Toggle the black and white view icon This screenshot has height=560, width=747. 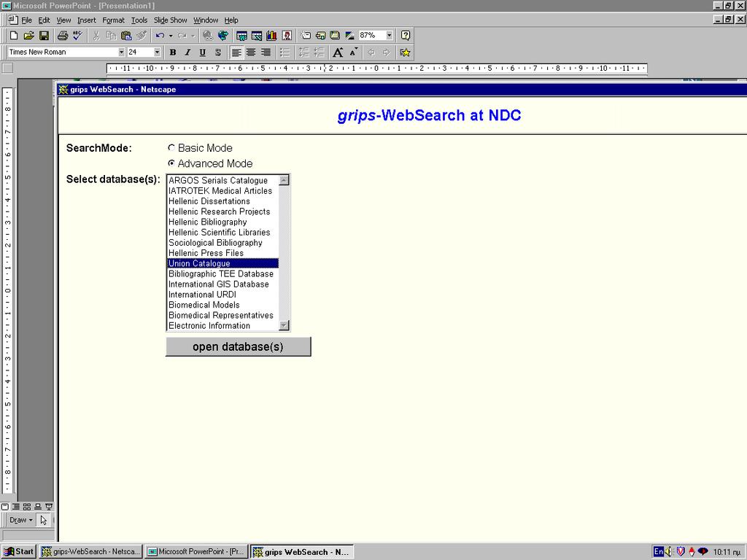click(x=349, y=35)
